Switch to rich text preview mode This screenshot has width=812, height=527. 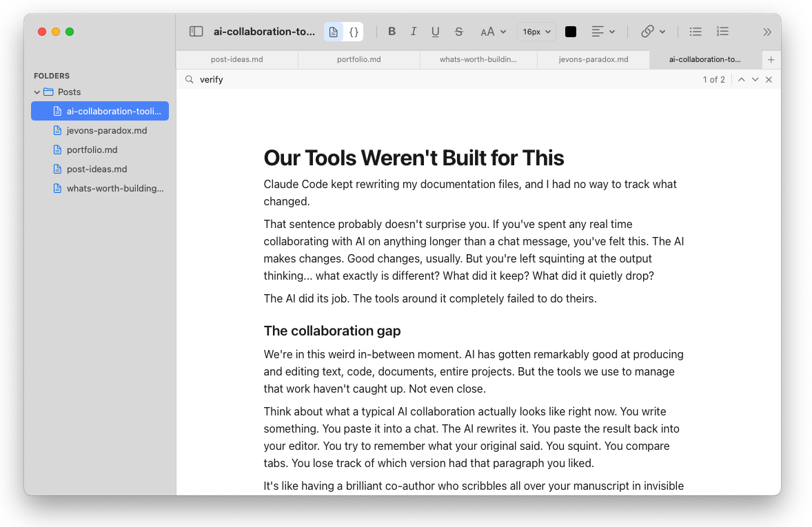click(x=334, y=32)
